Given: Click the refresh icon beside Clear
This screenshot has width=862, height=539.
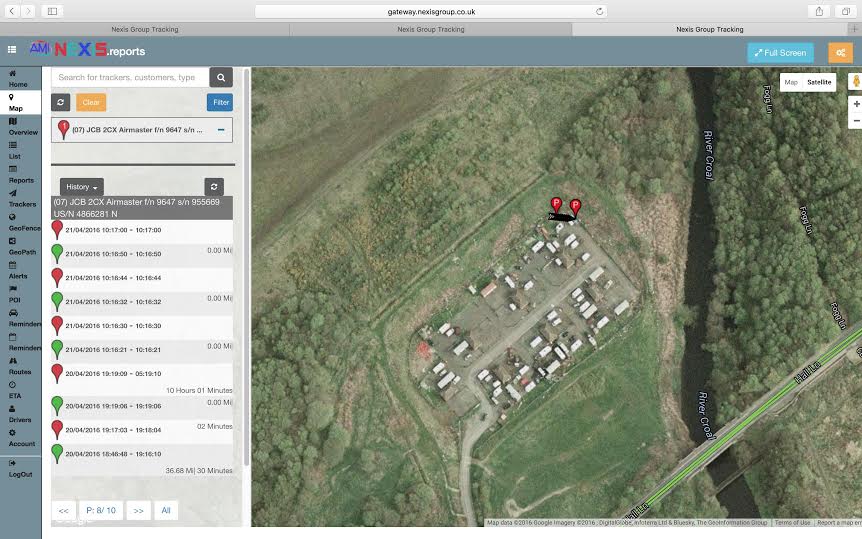Looking at the screenshot, I should [x=60, y=102].
